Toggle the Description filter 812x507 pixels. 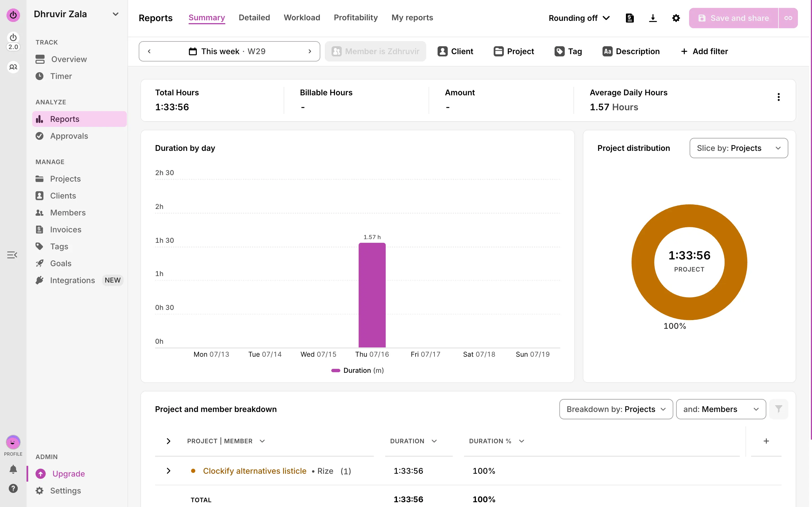tap(631, 51)
